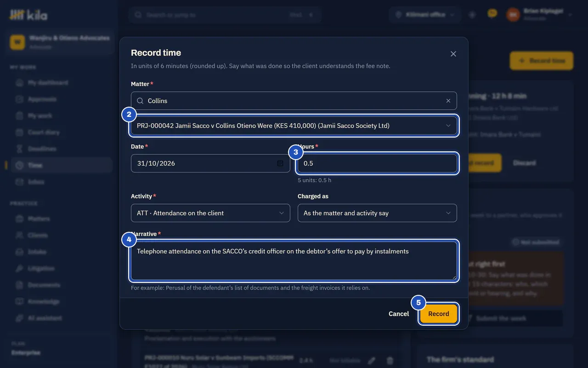
Task: Click the Knowledge sidebar icon
Action: 19,302
